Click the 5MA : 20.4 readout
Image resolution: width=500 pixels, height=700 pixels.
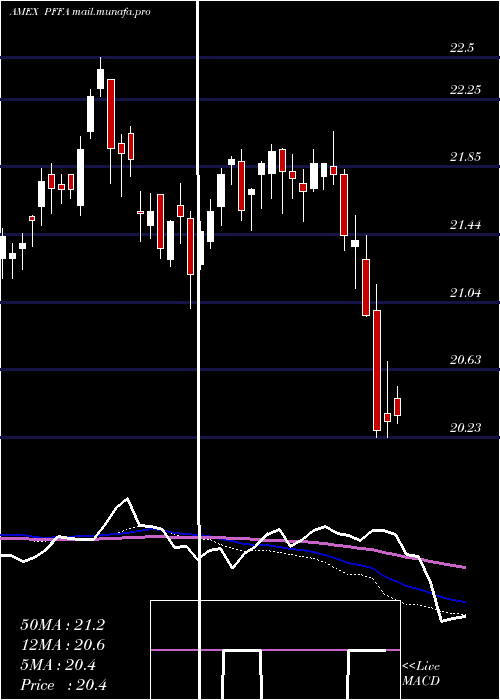coord(58,665)
